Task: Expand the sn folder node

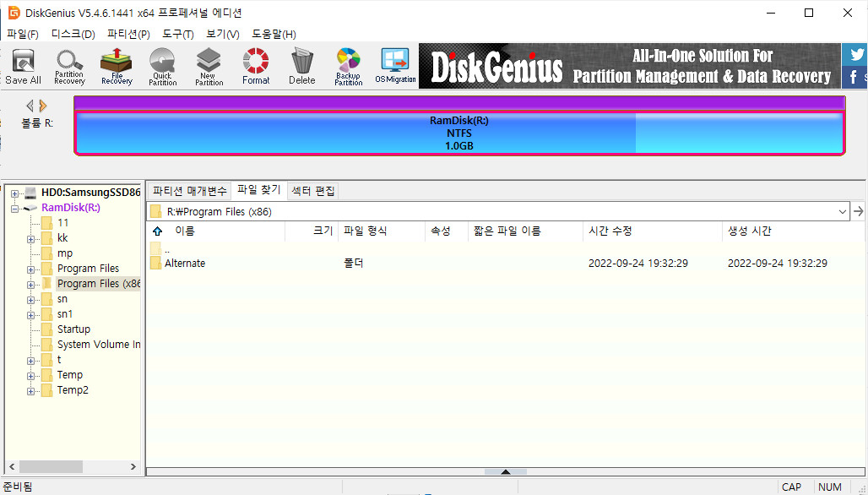Action: tap(31, 300)
